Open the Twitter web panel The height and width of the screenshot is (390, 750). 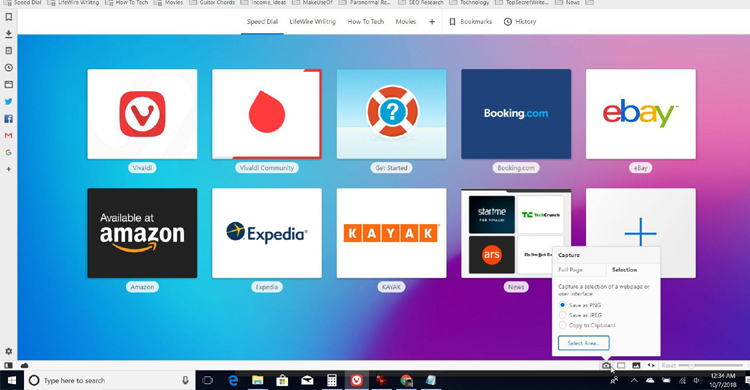tap(9, 101)
